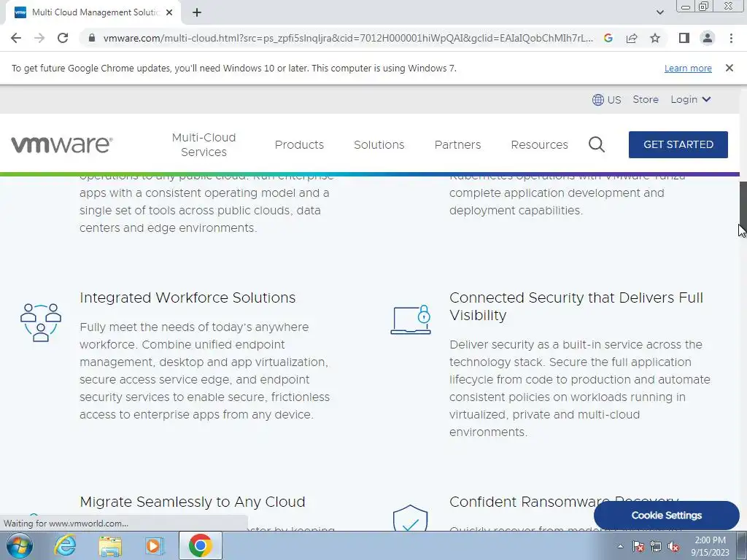Viewport: 747px width, 560px height.
Task: Click the browser forward arrow
Action: [39, 38]
